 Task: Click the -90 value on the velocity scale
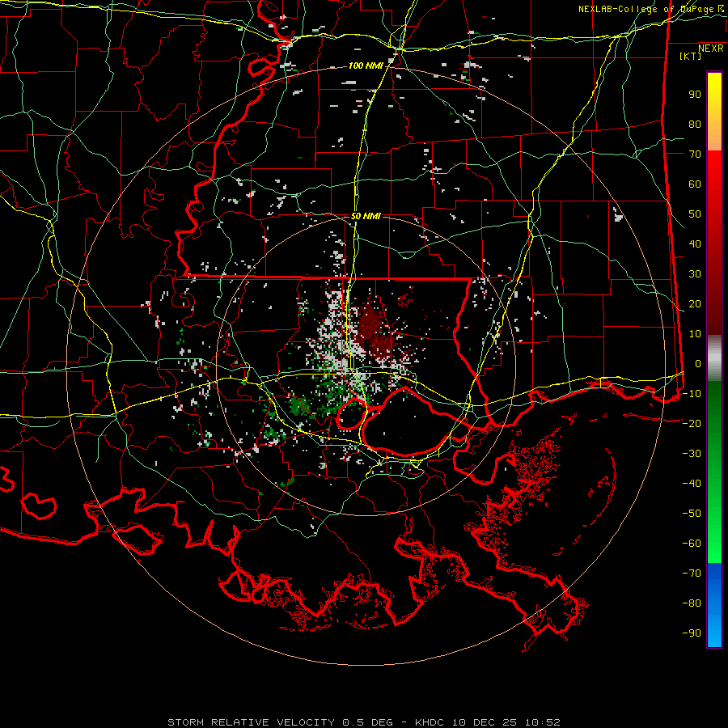click(692, 633)
